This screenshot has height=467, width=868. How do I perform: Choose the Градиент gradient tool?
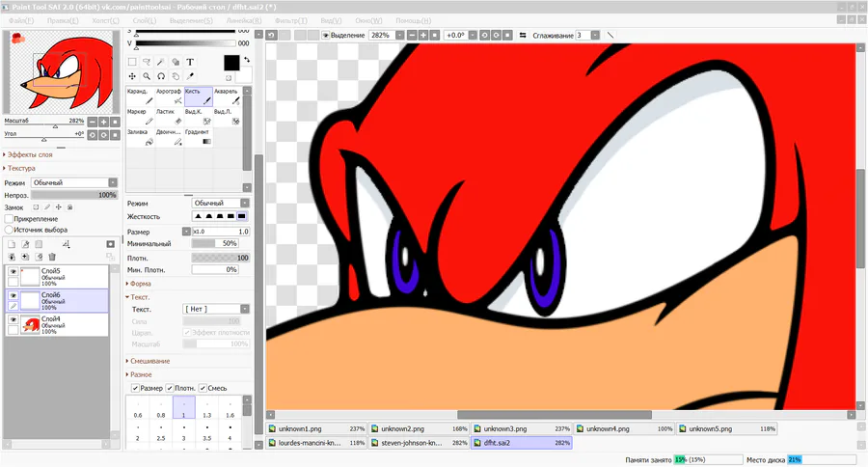click(x=198, y=137)
